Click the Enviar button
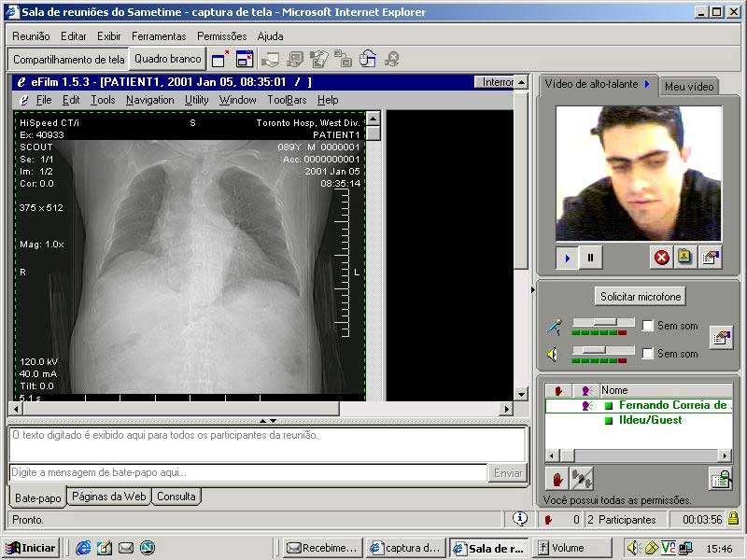Viewport: 747px width, 560px height. tap(508, 473)
